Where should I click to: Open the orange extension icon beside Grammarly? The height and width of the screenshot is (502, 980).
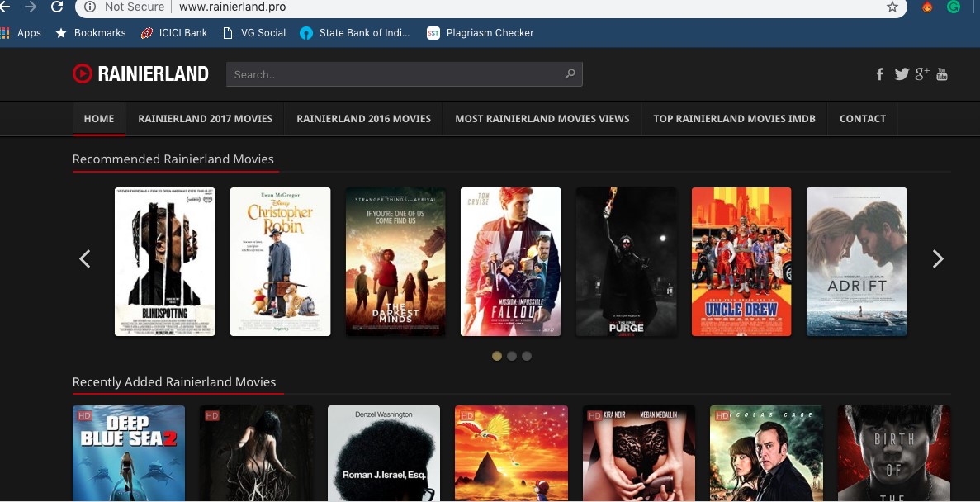point(927,7)
